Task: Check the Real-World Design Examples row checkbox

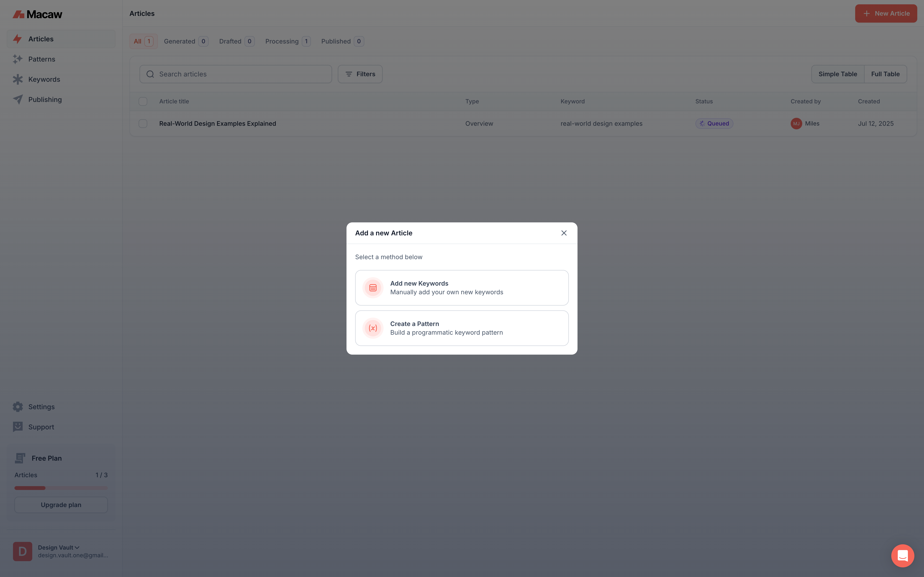Action: (x=143, y=124)
